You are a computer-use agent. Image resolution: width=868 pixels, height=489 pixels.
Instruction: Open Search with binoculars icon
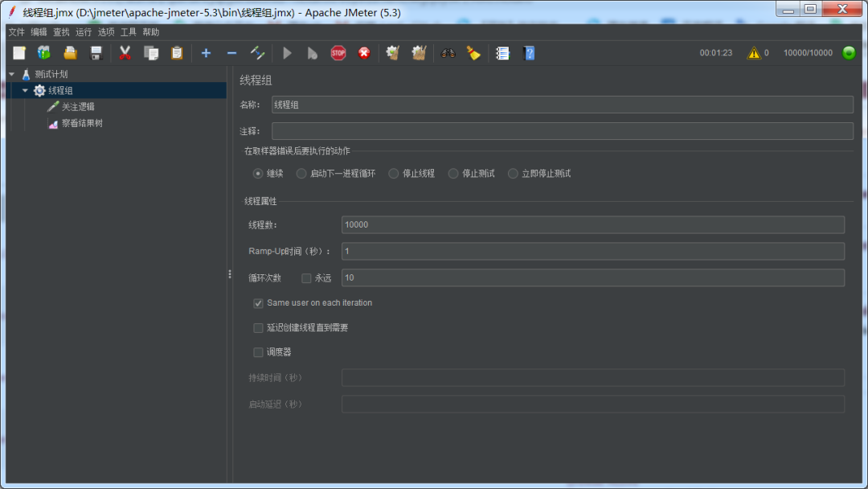click(448, 53)
